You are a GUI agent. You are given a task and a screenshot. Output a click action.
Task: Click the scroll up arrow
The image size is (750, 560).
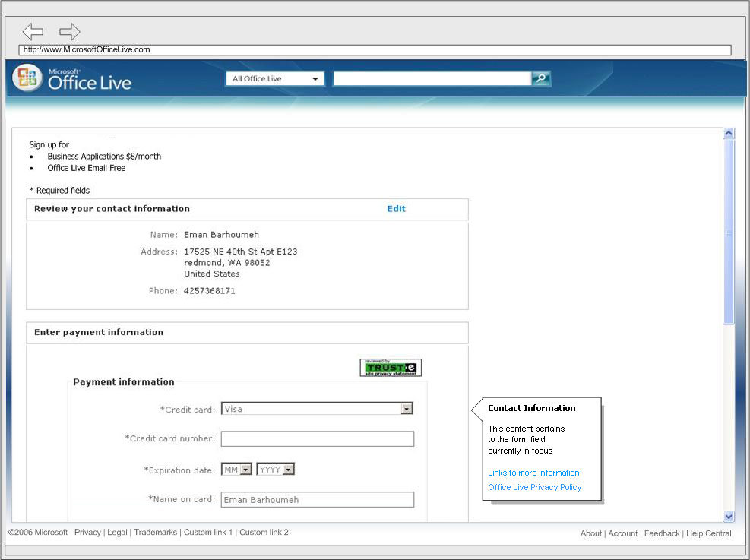tap(729, 134)
